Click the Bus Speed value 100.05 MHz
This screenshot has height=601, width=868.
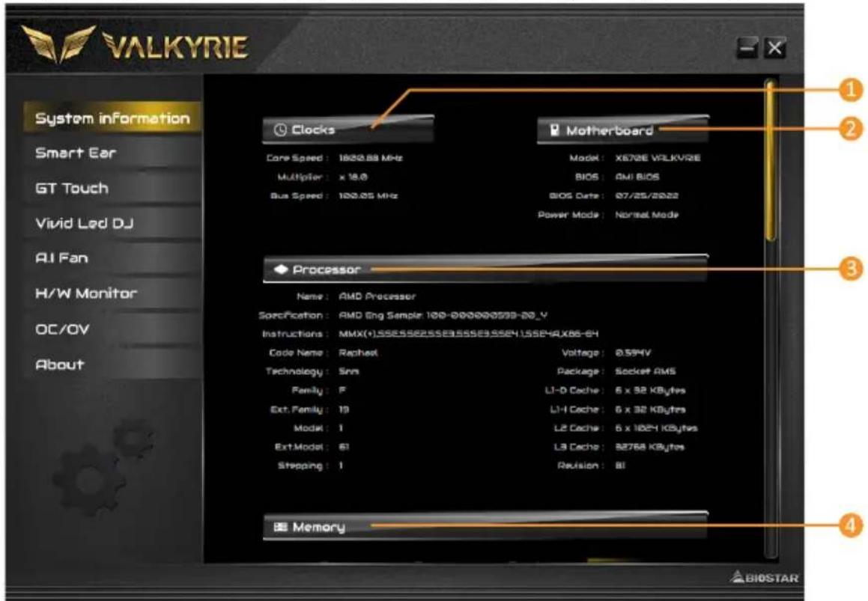368,196
